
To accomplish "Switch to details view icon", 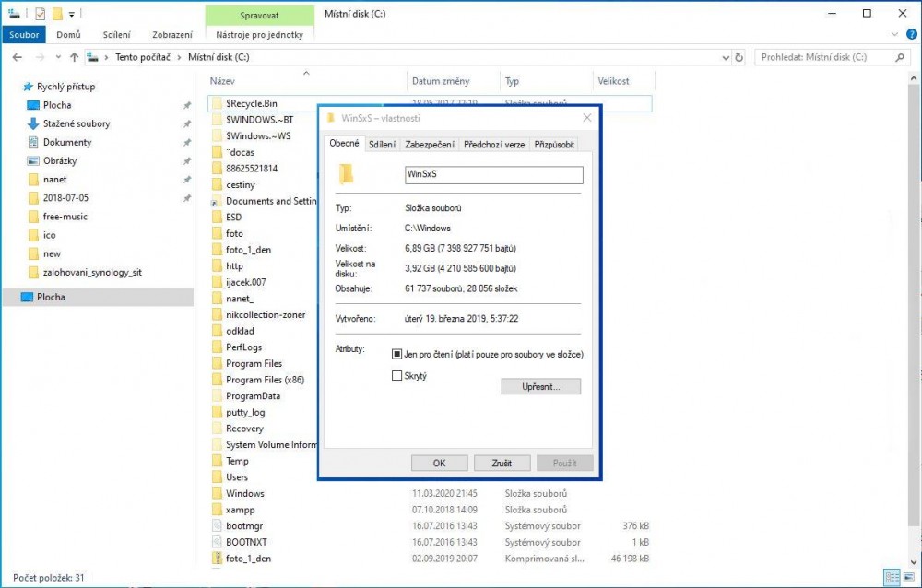I will (891, 577).
